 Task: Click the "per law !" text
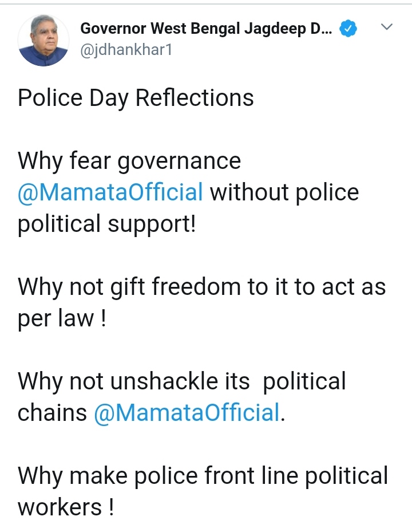click(x=62, y=318)
